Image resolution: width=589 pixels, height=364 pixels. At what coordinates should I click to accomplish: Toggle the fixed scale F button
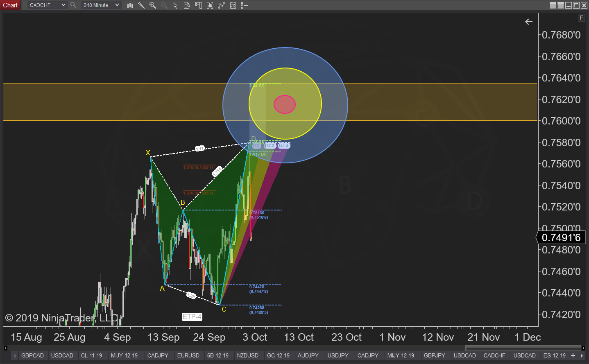pos(581,18)
